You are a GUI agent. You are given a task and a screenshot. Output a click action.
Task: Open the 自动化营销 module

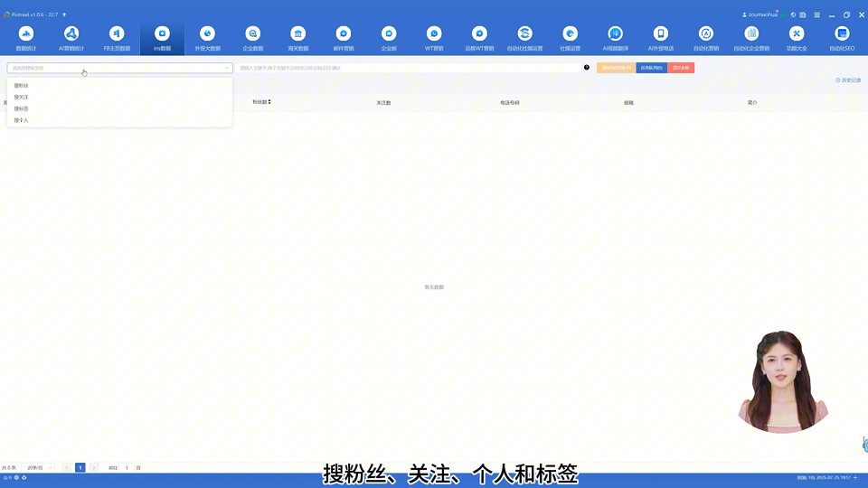click(x=706, y=39)
